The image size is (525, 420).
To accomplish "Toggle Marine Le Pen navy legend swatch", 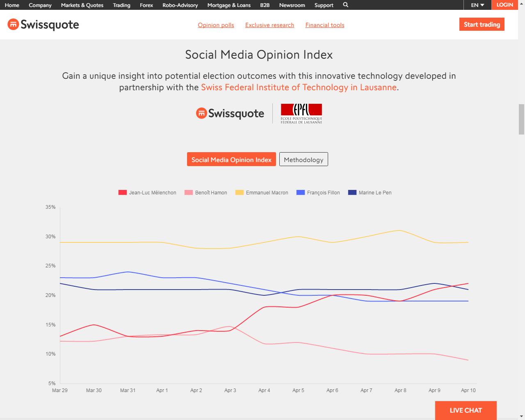I will tap(352, 192).
